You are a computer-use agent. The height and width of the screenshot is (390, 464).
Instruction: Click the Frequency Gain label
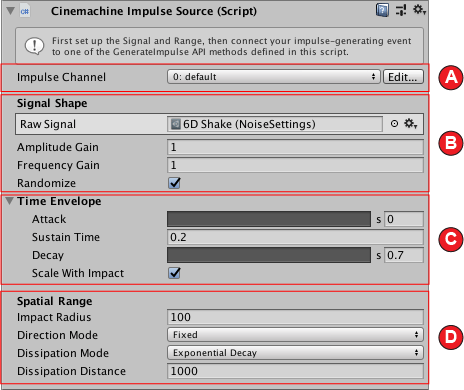58,165
